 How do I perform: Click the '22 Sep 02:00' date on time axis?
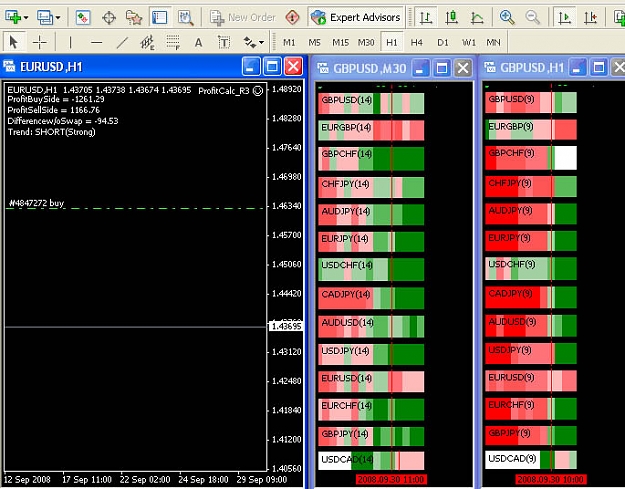(x=145, y=479)
